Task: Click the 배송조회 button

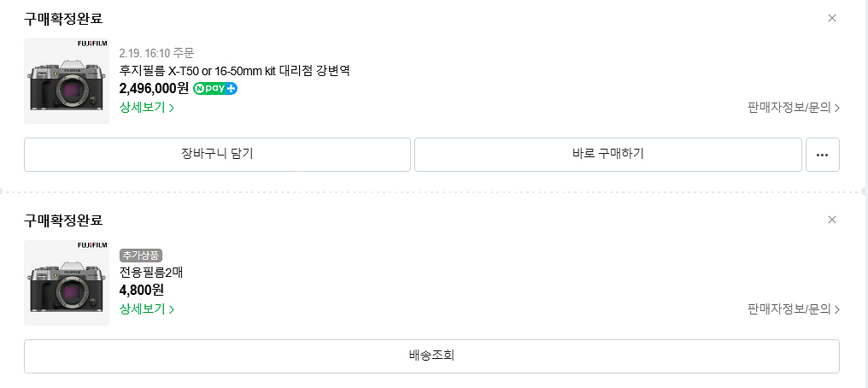Action: [431, 356]
